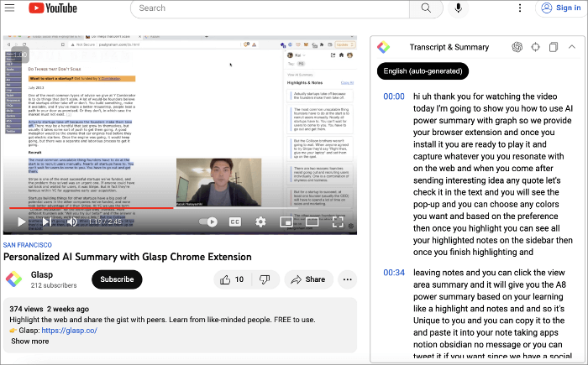Click the 1:19 / 2:45 time display
Viewport: 588px width, 365px height.
point(105,222)
